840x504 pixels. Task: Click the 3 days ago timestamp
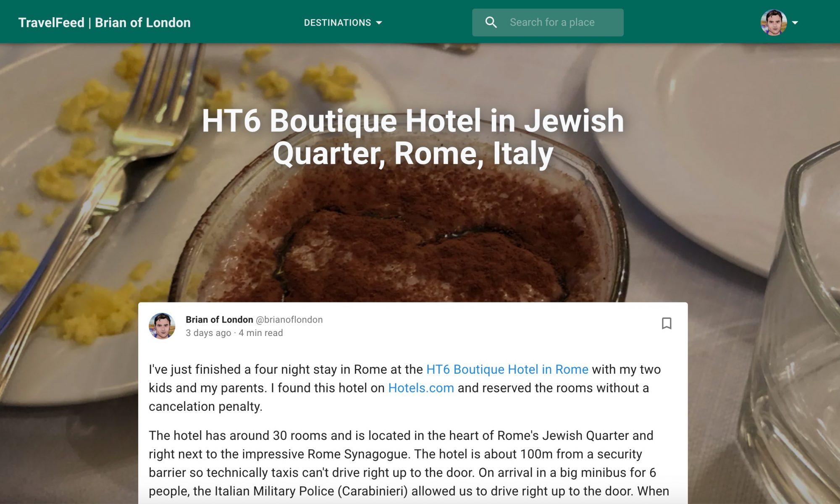[208, 333]
